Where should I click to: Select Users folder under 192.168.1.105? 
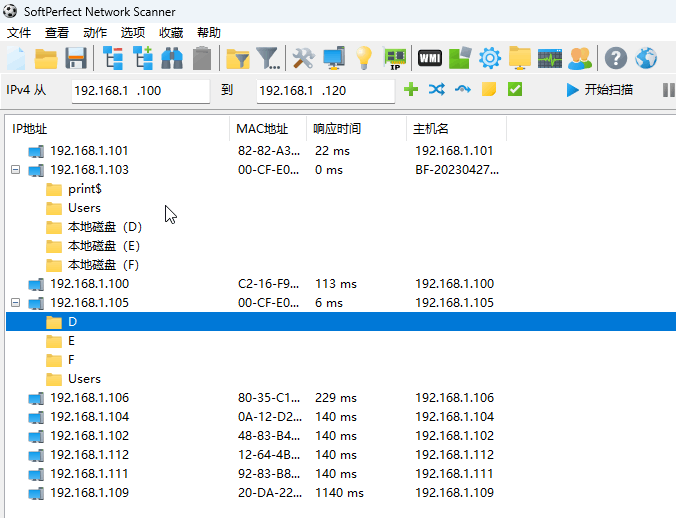[x=84, y=379]
